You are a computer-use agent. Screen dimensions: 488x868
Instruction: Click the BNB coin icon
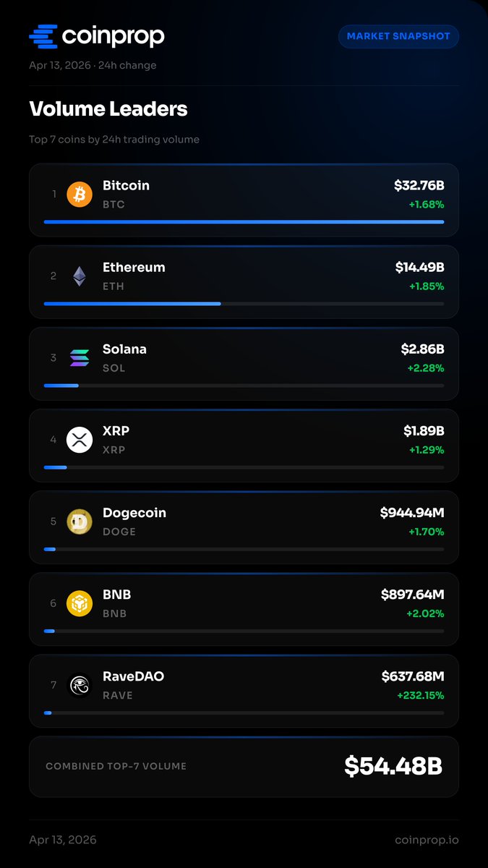80,603
